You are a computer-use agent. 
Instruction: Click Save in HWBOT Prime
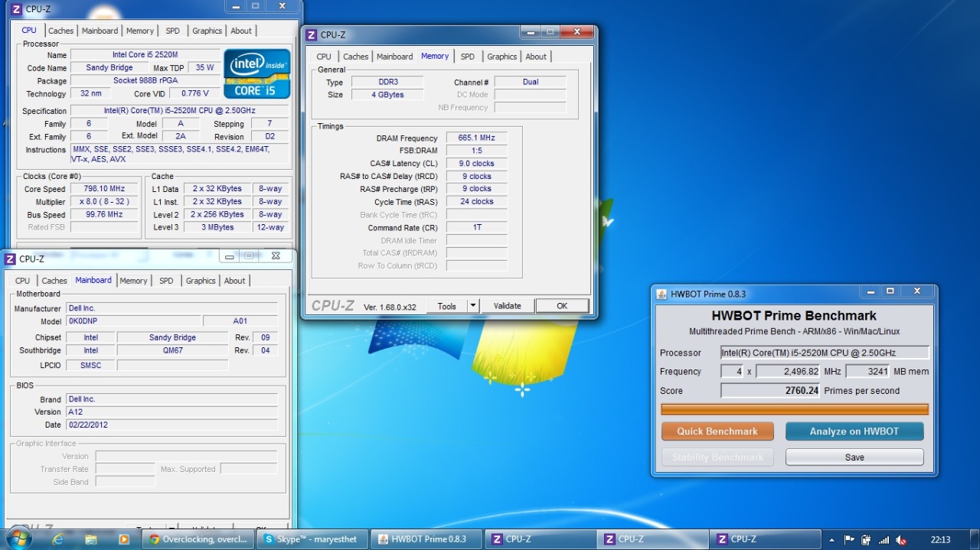[854, 457]
